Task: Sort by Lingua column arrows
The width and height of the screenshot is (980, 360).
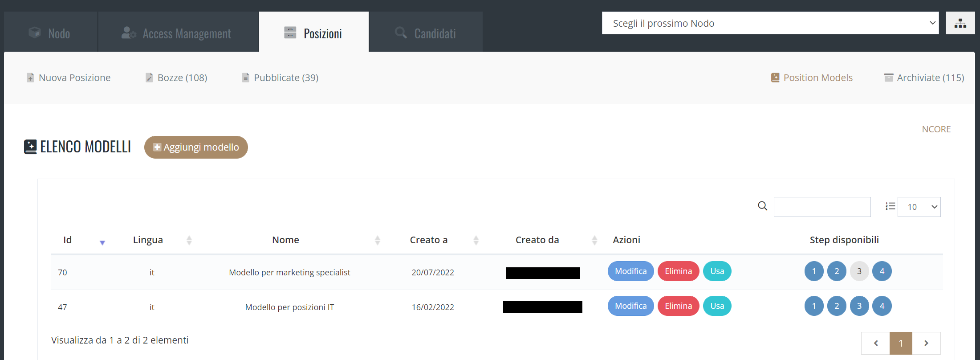Action: 189,241
